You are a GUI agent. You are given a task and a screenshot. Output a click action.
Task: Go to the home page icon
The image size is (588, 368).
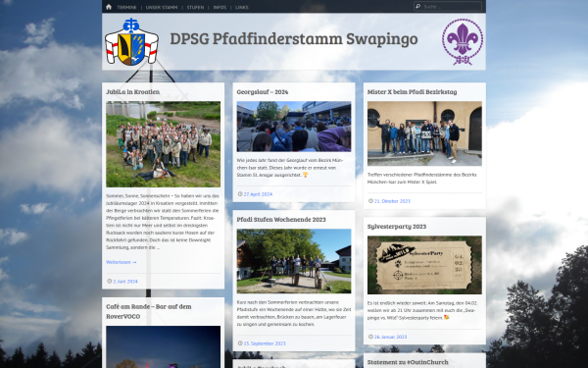(x=109, y=7)
